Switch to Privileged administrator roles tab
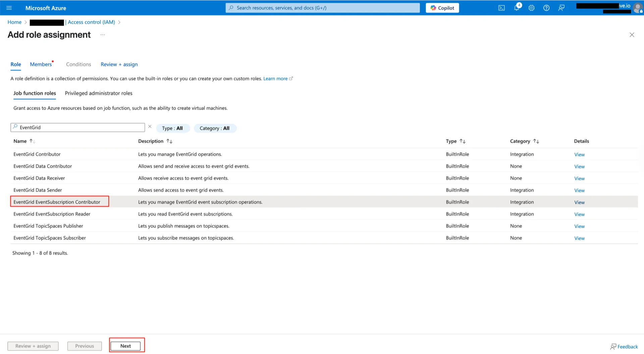 click(x=99, y=93)
